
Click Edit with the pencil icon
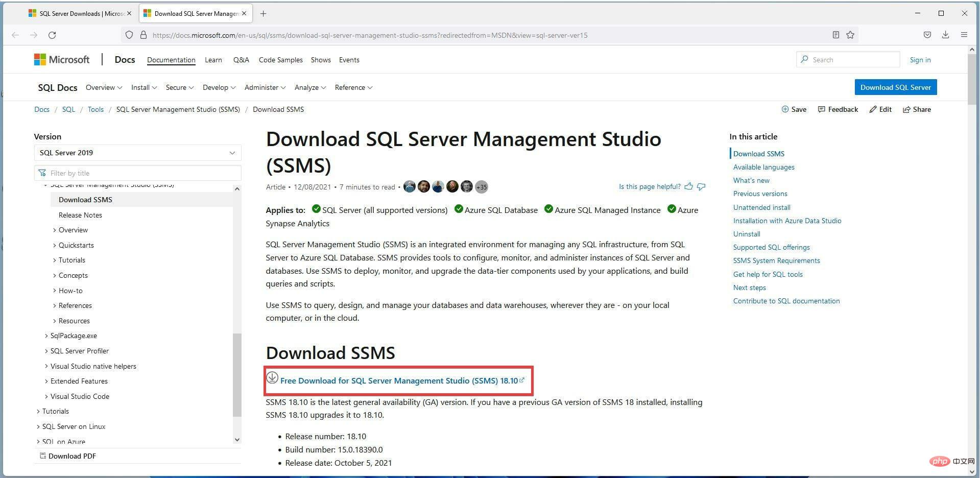coord(880,109)
